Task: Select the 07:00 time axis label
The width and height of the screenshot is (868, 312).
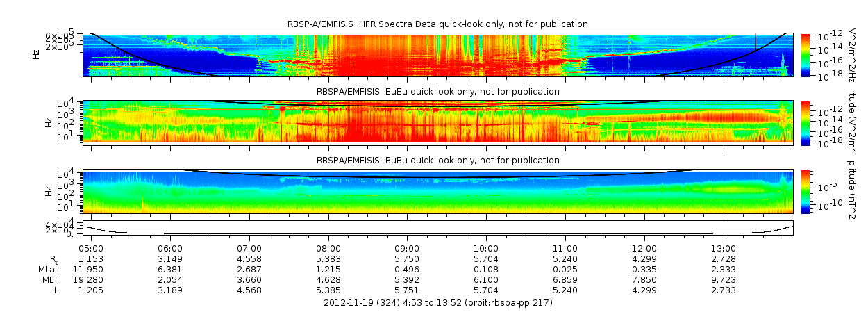Action: pyautogui.click(x=249, y=249)
